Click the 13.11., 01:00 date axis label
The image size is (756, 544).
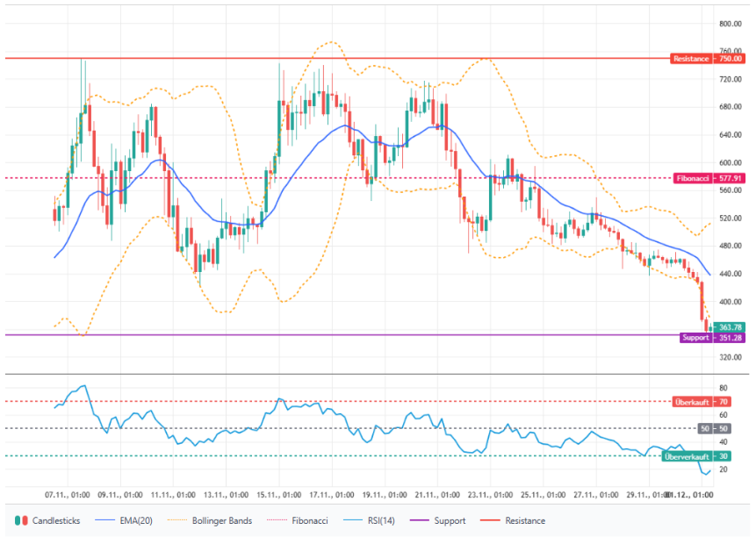coord(225,495)
